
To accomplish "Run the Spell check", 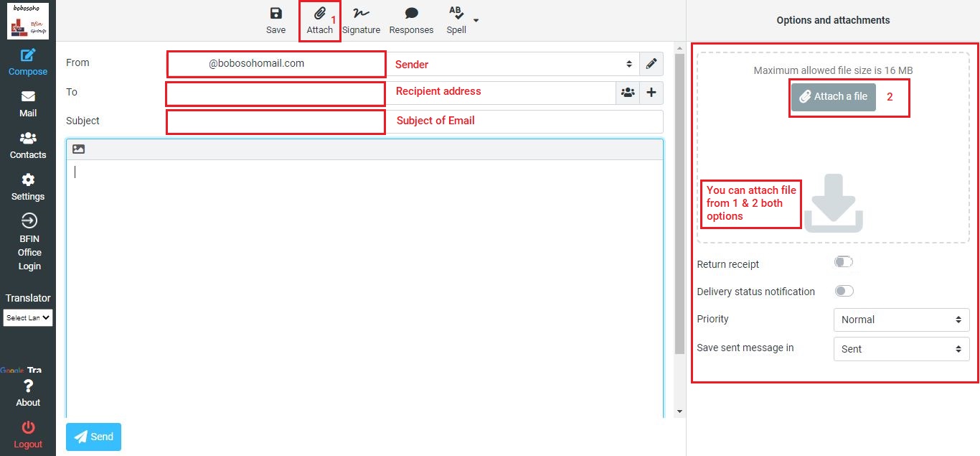I will (x=456, y=20).
